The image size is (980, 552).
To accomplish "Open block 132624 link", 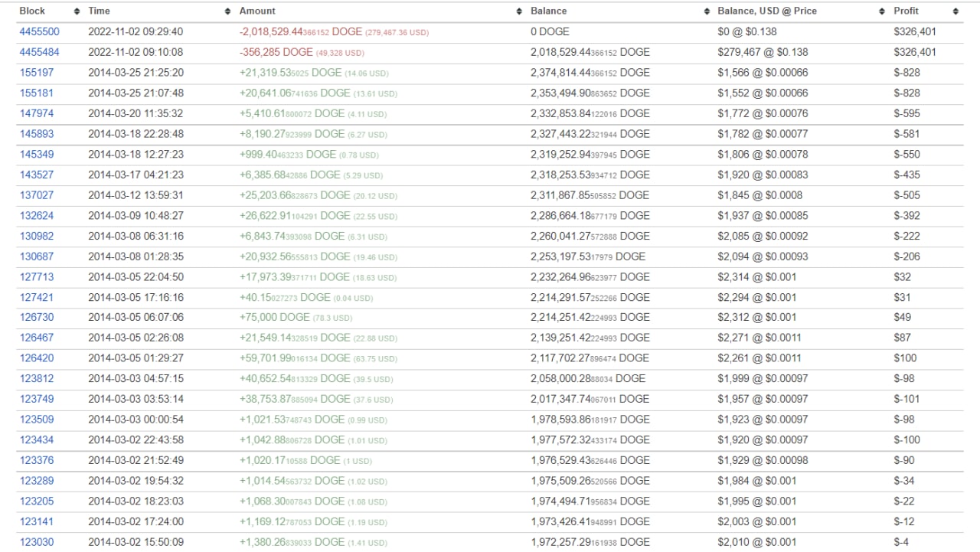I will coord(37,216).
